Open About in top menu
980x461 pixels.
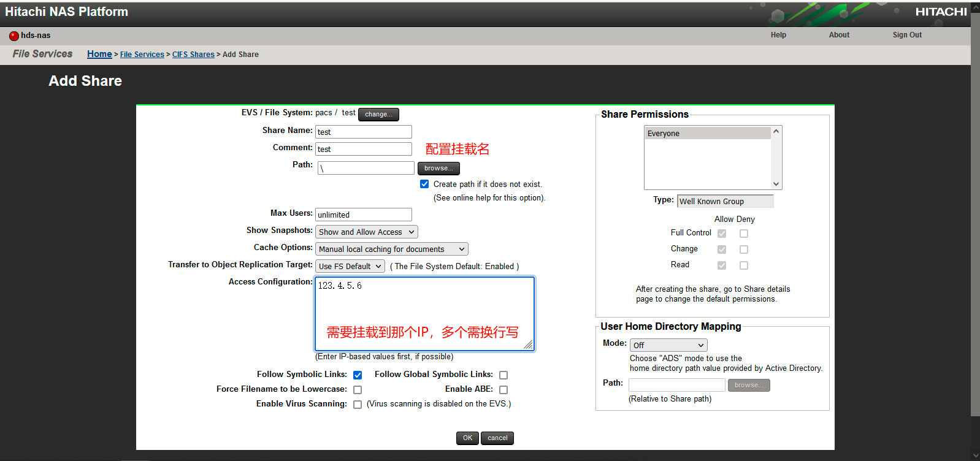click(839, 35)
